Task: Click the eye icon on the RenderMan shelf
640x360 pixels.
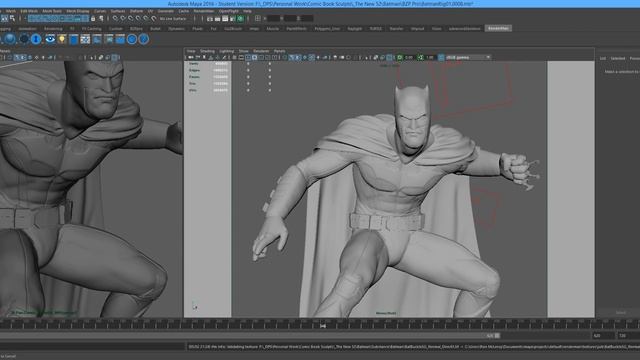Action: (x=50, y=39)
